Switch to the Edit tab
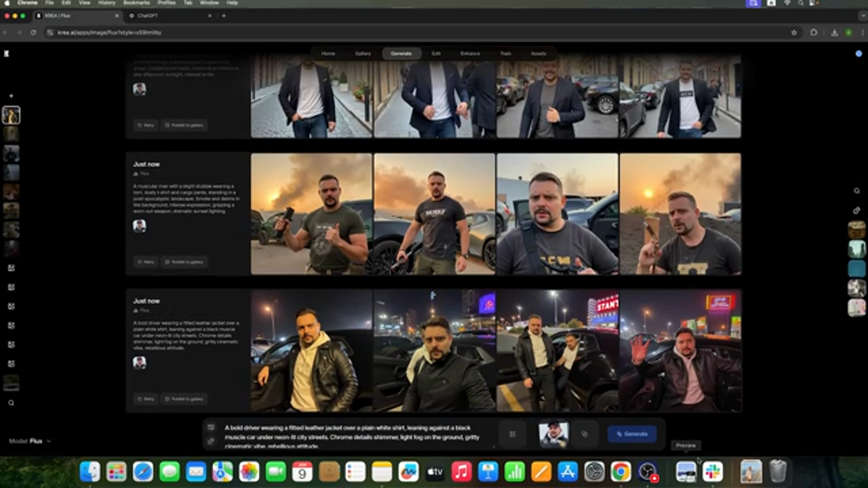The width and height of the screenshot is (868, 488). pyautogui.click(x=436, y=54)
